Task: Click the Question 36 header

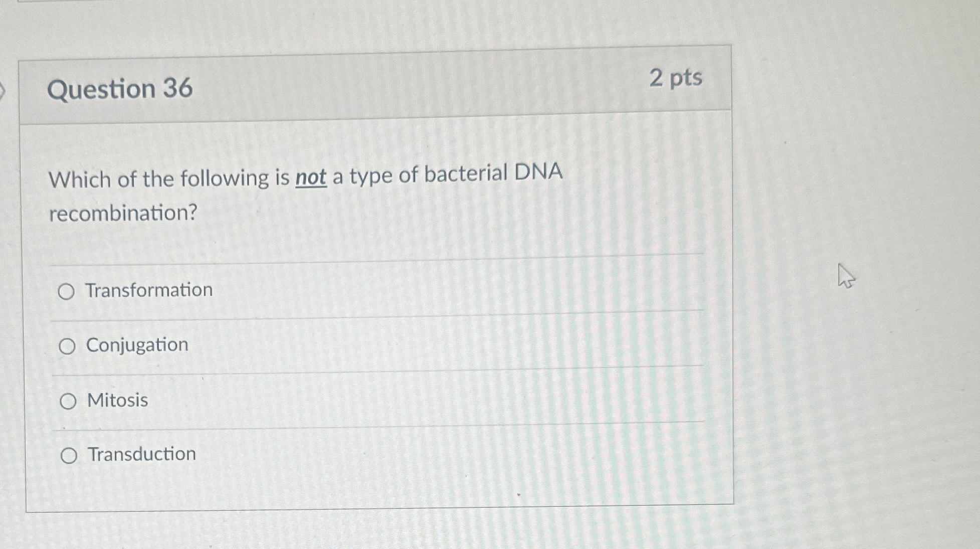Action: tap(120, 89)
